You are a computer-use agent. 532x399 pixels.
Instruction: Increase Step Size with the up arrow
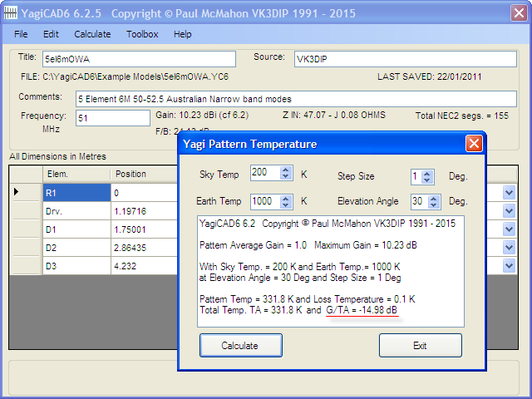[427, 174]
